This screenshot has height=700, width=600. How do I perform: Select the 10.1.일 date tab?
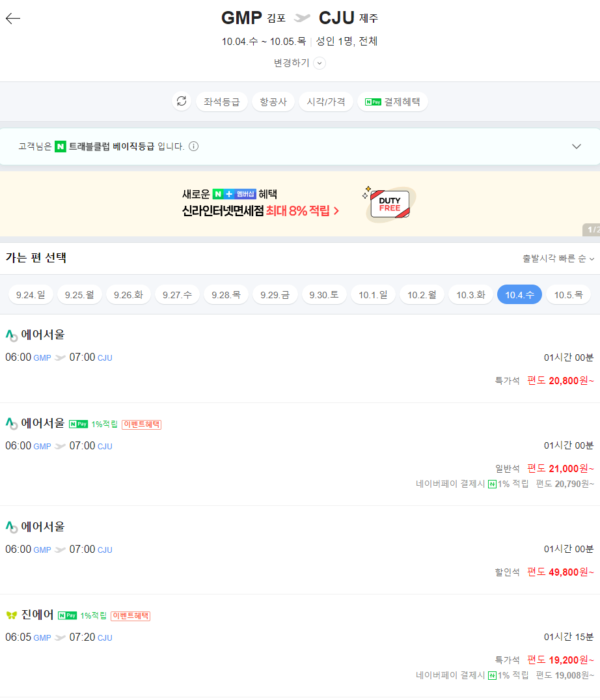click(x=373, y=294)
